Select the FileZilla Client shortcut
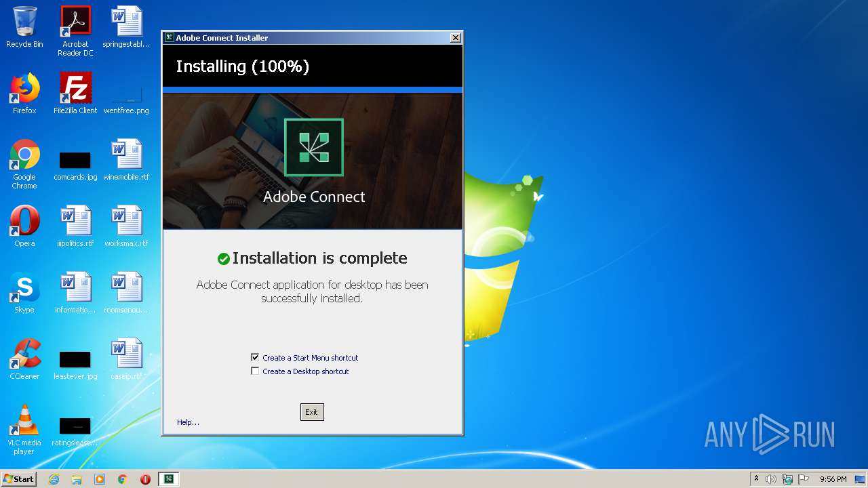Viewport: 868px width, 488px height. [x=75, y=94]
